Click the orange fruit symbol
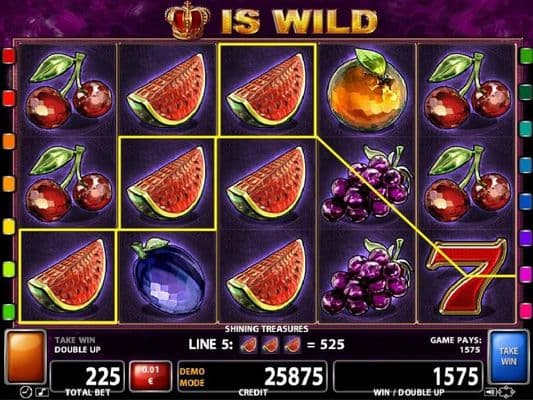The image size is (533, 400). 367,90
